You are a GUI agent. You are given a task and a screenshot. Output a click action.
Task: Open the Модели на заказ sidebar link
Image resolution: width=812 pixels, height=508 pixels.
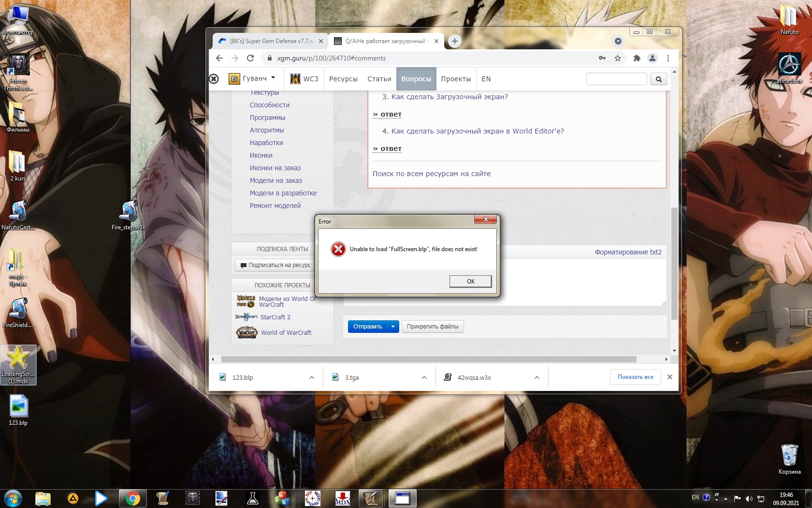(x=276, y=180)
